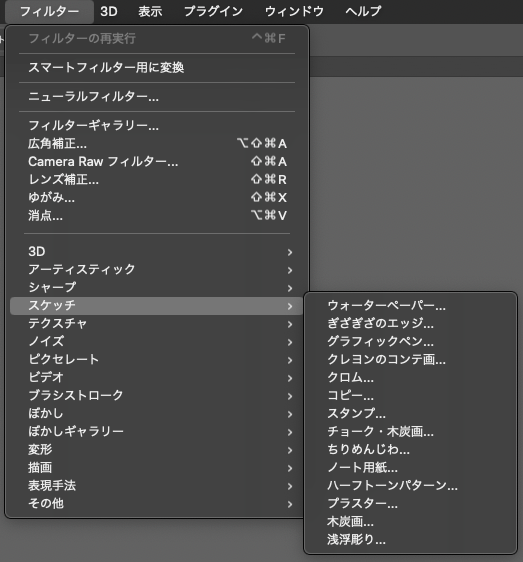
Task: Choose ちりめんじわ... filter
Action: [x=410, y=449]
